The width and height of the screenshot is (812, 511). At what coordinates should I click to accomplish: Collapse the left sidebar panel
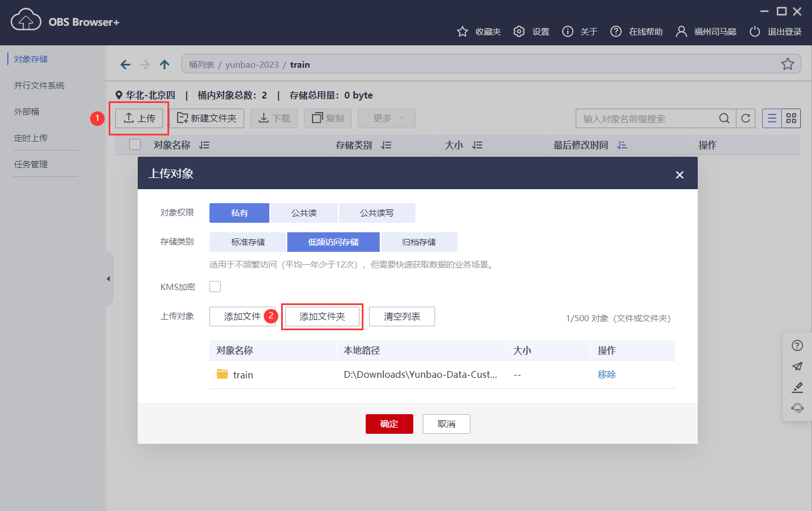[108, 278]
